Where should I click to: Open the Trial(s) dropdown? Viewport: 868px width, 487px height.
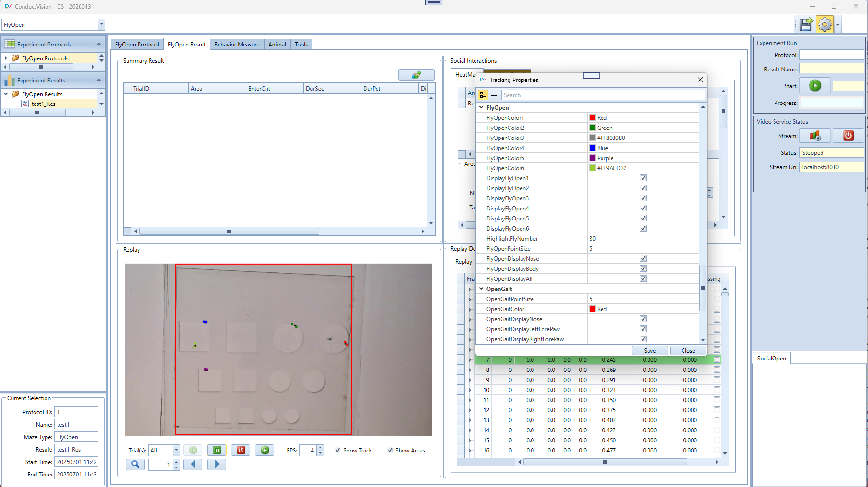(176, 451)
